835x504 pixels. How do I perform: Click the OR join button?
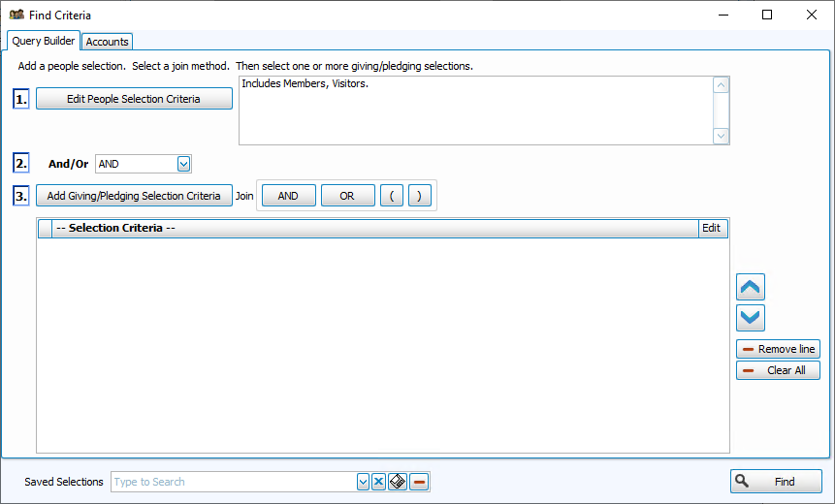click(x=347, y=196)
